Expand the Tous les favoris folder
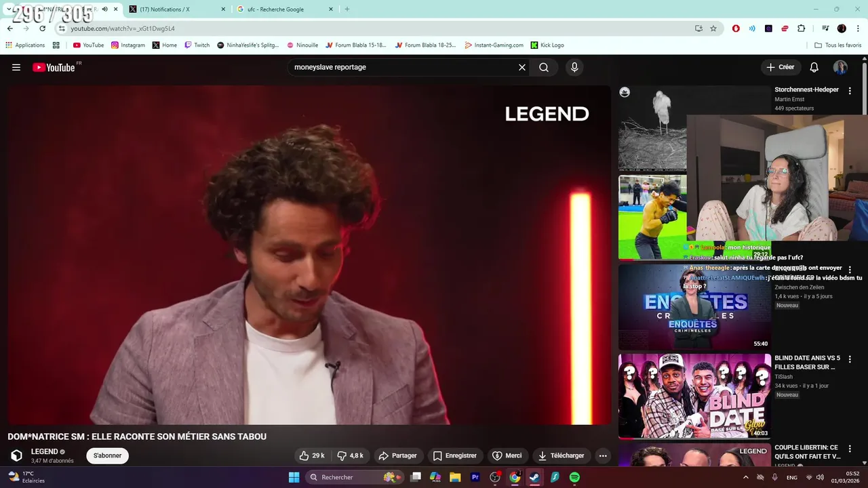The height and width of the screenshot is (488, 868). click(x=838, y=45)
